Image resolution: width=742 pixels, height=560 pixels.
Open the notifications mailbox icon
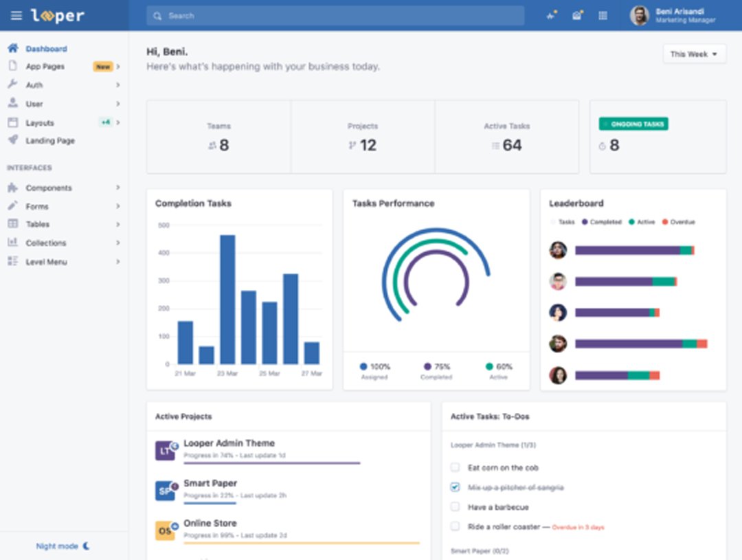point(577,16)
